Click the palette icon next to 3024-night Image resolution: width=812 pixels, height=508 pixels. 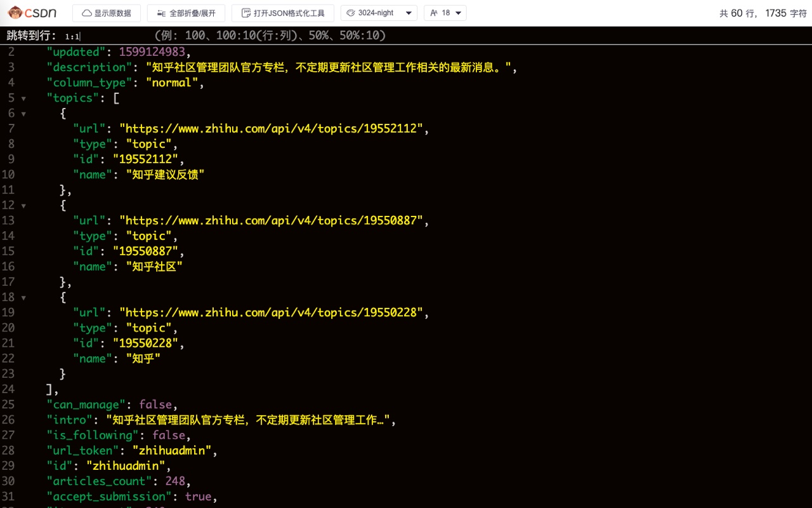click(x=350, y=12)
